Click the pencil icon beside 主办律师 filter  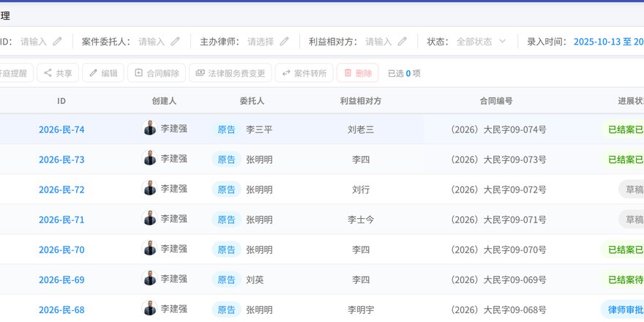point(284,41)
